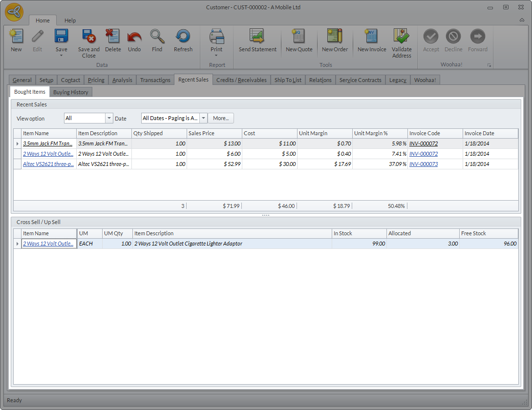The width and height of the screenshot is (532, 410).
Task: Refresh the customer data
Action: click(183, 40)
